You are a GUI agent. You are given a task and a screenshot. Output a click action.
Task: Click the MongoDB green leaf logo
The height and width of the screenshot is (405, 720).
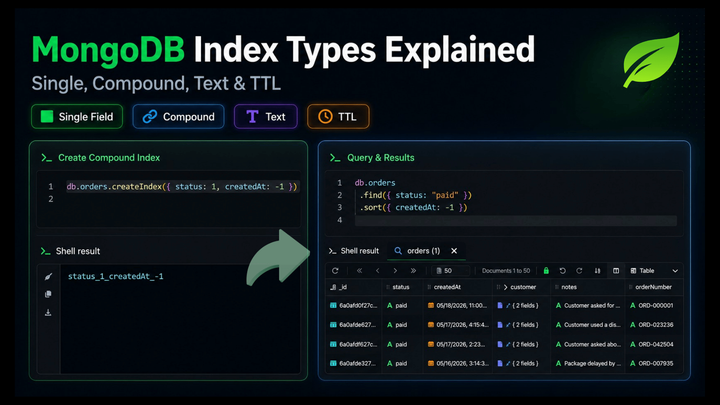[x=651, y=60]
